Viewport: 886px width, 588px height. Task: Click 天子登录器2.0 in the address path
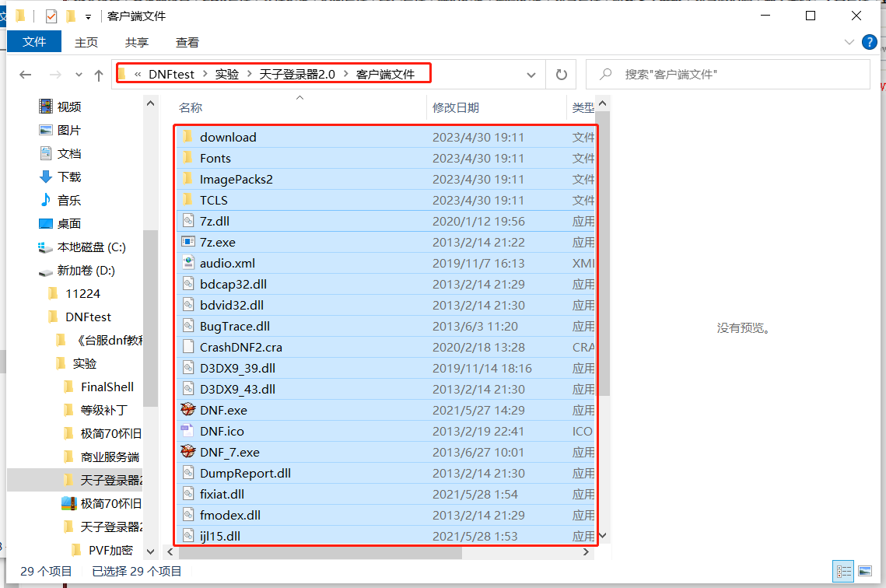pos(297,75)
